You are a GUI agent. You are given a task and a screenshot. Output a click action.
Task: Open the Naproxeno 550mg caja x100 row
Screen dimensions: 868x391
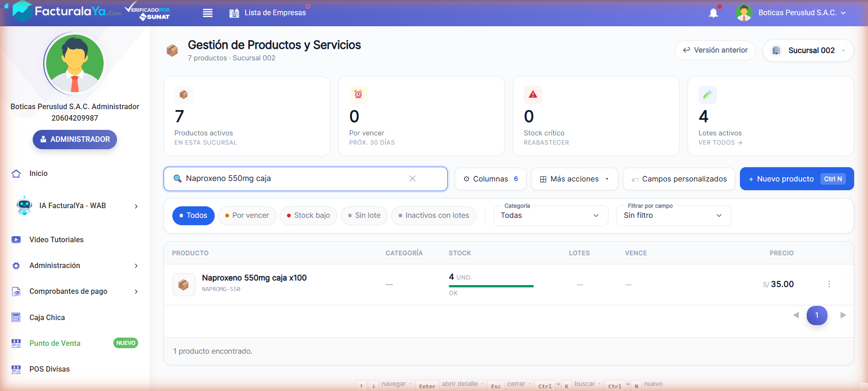pyautogui.click(x=509, y=285)
